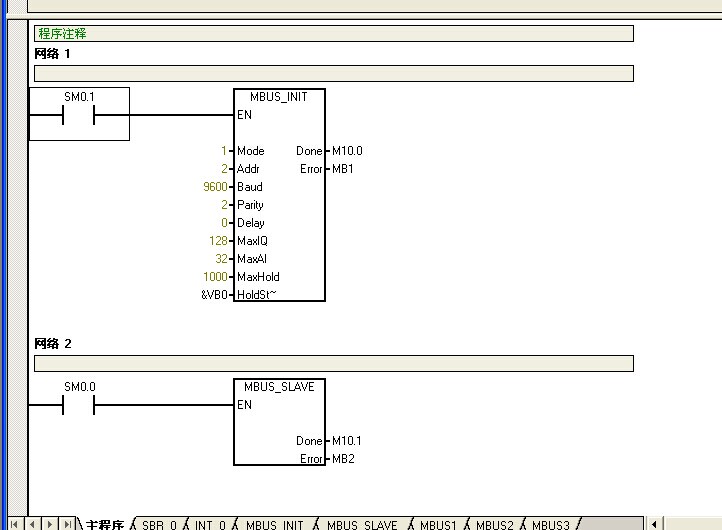This screenshot has height=530, width=722.
Task: Go back one tab with left arrow
Action: click(32, 524)
